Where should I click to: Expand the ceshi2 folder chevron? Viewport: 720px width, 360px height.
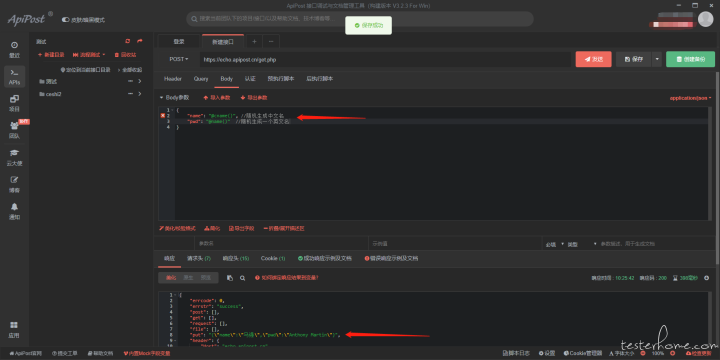(x=139, y=94)
